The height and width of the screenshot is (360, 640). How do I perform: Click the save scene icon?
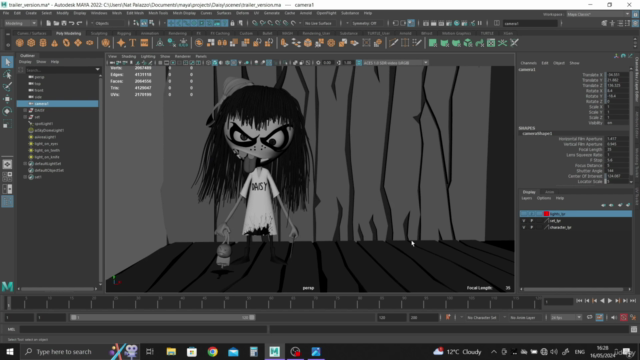point(64,23)
